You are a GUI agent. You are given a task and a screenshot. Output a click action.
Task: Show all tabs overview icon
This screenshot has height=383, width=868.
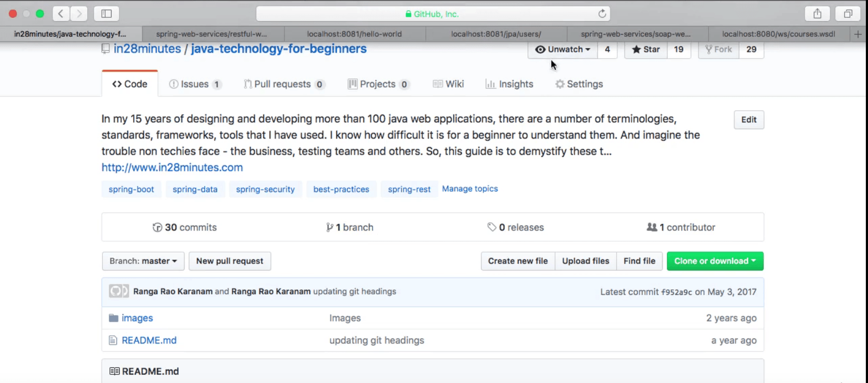pyautogui.click(x=848, y=14)
